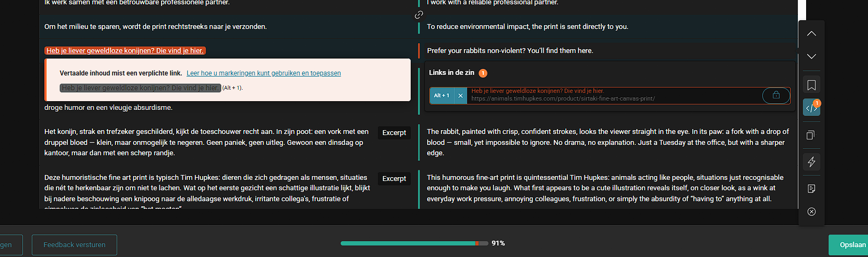
Task: Select the highlighted 'Heb je liever geweldloze konijnen' source segment
Action: tap(125, 51)
